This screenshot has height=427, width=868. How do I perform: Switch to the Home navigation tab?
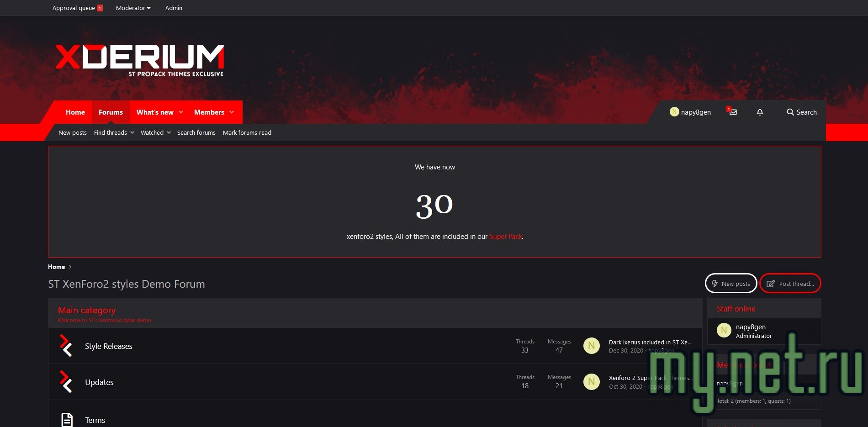coord(75,112)
